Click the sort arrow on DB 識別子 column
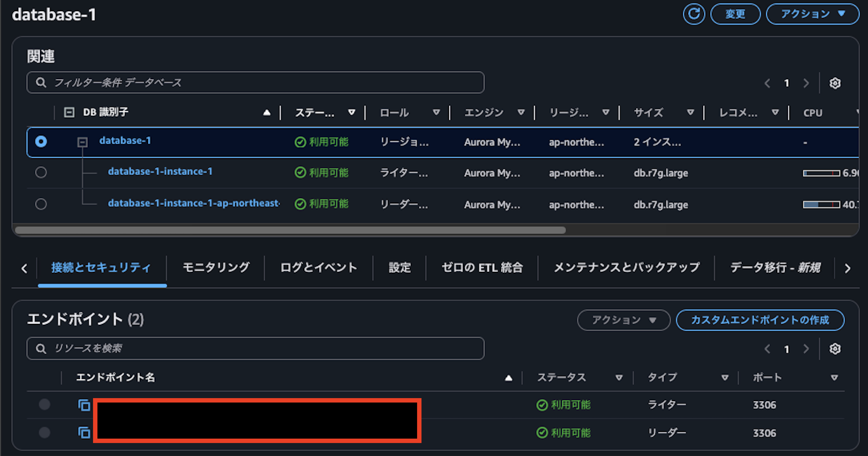This screenshot has width=868, height=456. 267,112
